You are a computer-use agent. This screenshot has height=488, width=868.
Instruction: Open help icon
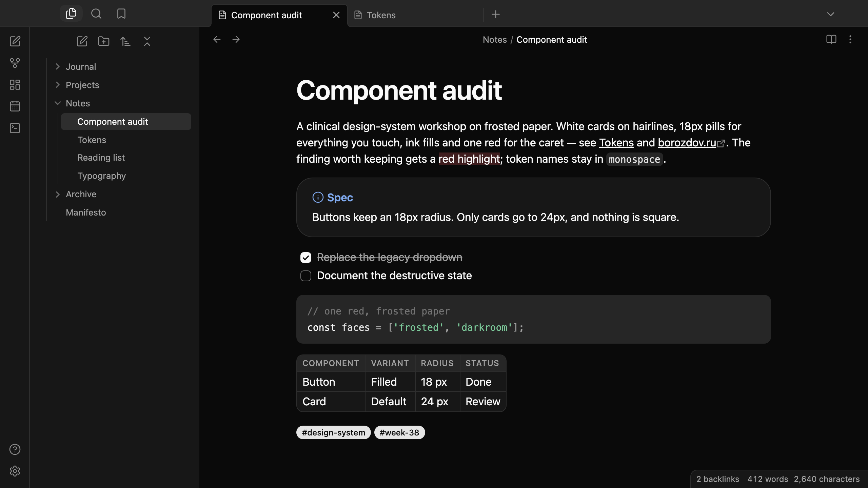click(15, 449)
